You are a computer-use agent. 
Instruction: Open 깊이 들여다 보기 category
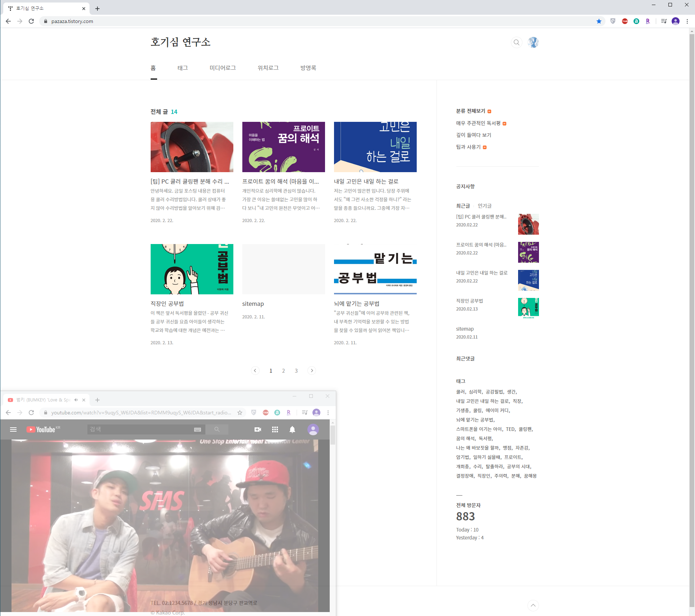point(474,135)
